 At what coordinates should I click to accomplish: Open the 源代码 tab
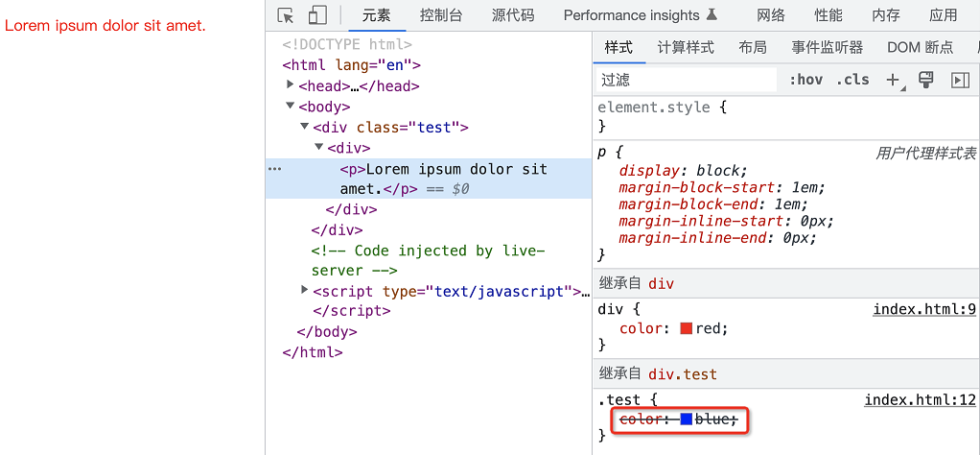coord(512,15)
